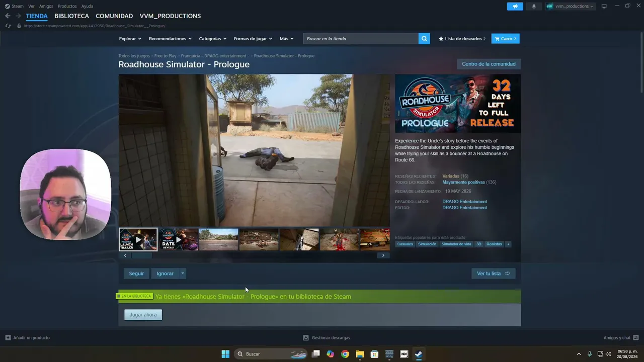Expand the Recomendaciones dropdown
The image size is (644, 362).
[170, 39]
